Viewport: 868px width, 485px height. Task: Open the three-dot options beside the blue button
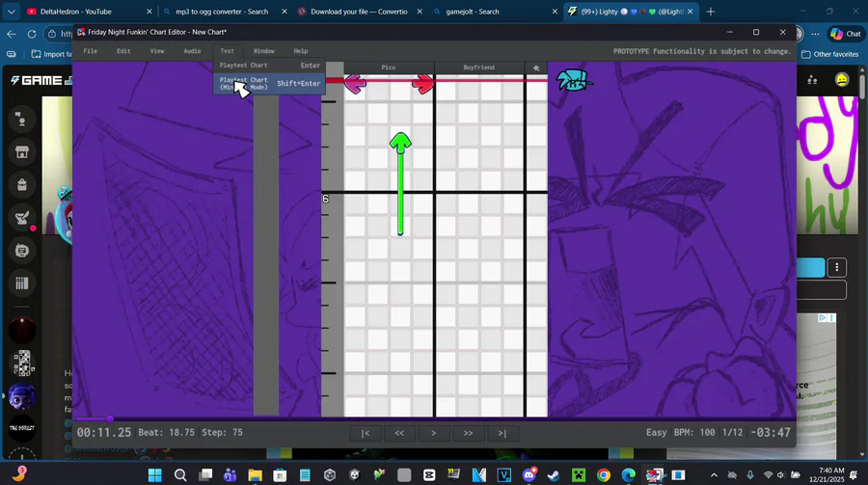[x=836, y=268]
